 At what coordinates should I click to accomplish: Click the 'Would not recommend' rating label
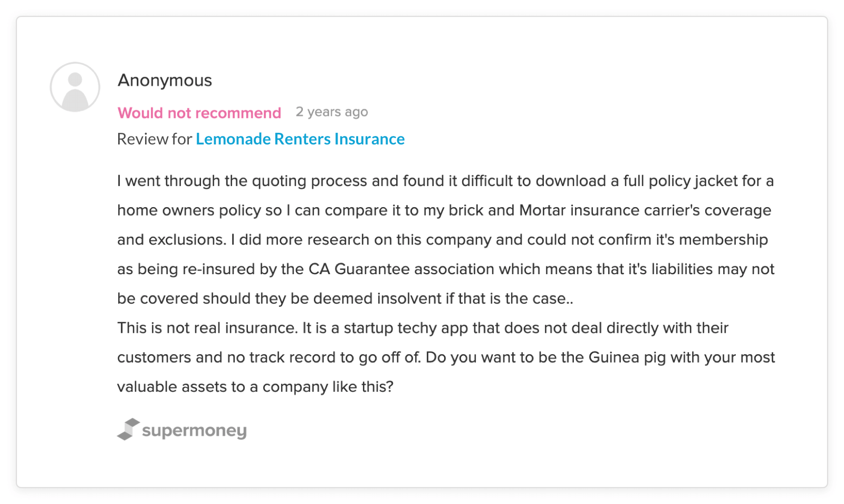199,113
